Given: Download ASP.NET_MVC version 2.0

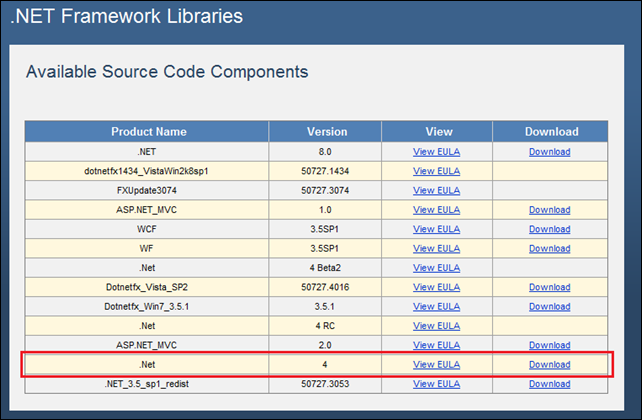Looking at the screenshot, I should pyautogui.click(x=549, y=344).
